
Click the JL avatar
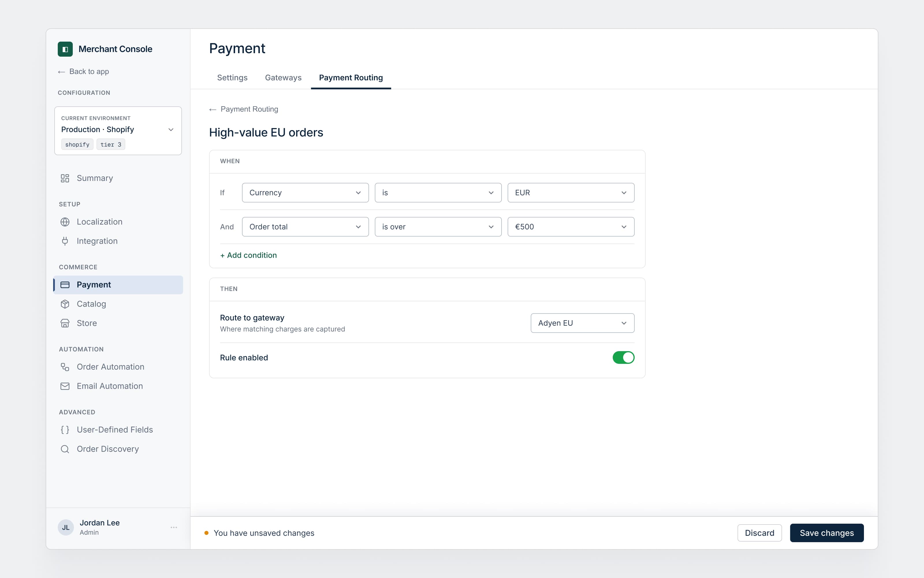[66, 527]
